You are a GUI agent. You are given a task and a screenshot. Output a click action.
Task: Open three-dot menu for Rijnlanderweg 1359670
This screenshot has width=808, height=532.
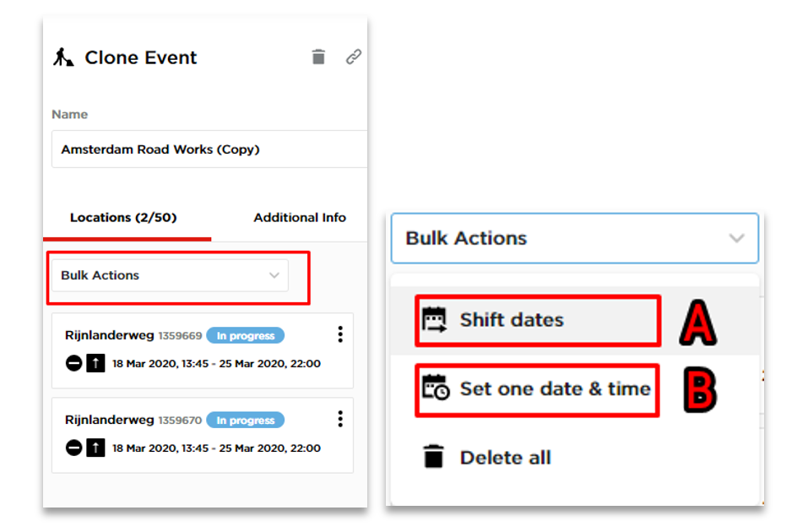[340, 419]
